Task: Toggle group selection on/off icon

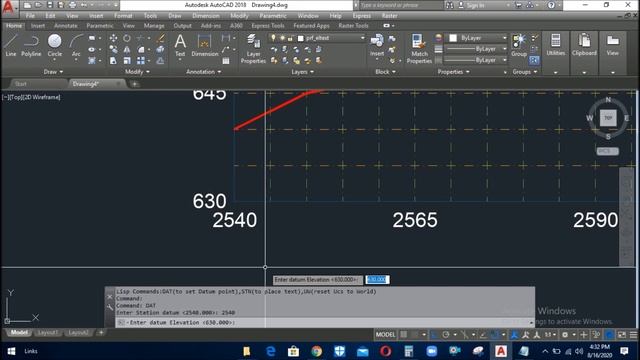Action: [x=534, y=60]
